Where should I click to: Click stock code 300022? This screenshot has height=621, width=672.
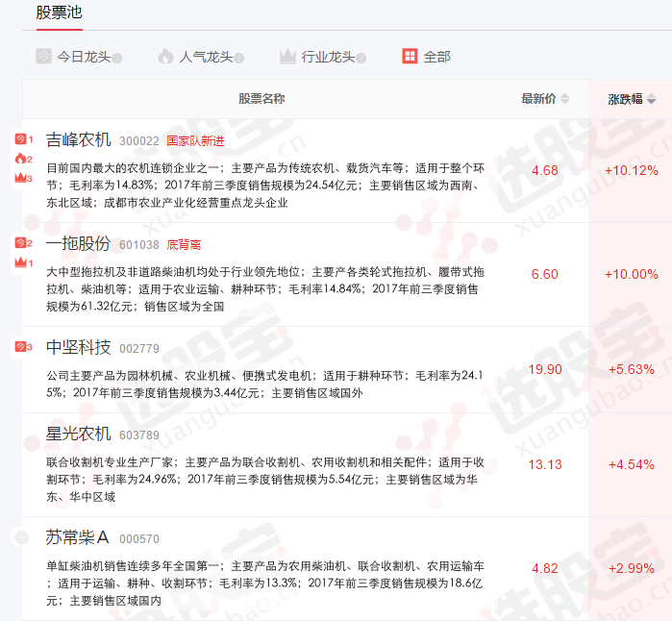point(139,141)
